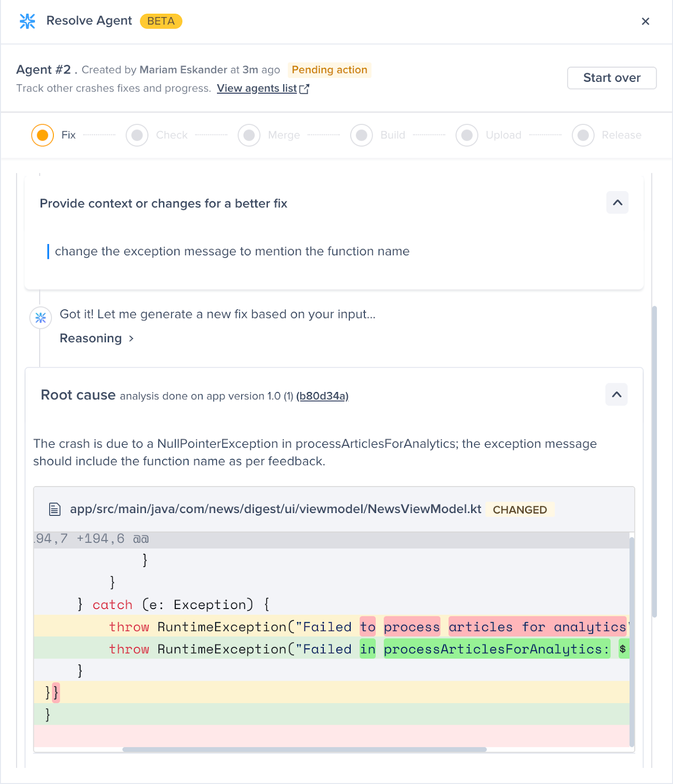Click the agent avatar icon next to Got it message
This screenshot has width=673, height=784.
point(41,318)
